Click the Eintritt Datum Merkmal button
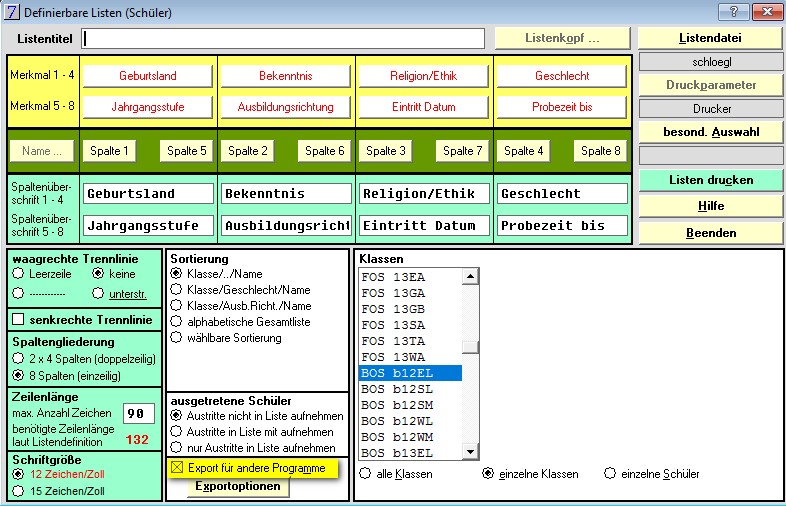786x506 pixels. 423,107
